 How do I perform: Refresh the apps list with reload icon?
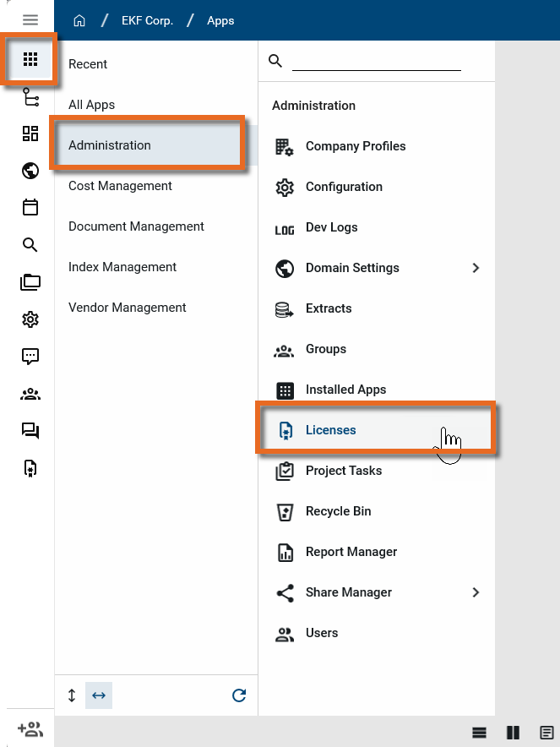pos(239,695)
